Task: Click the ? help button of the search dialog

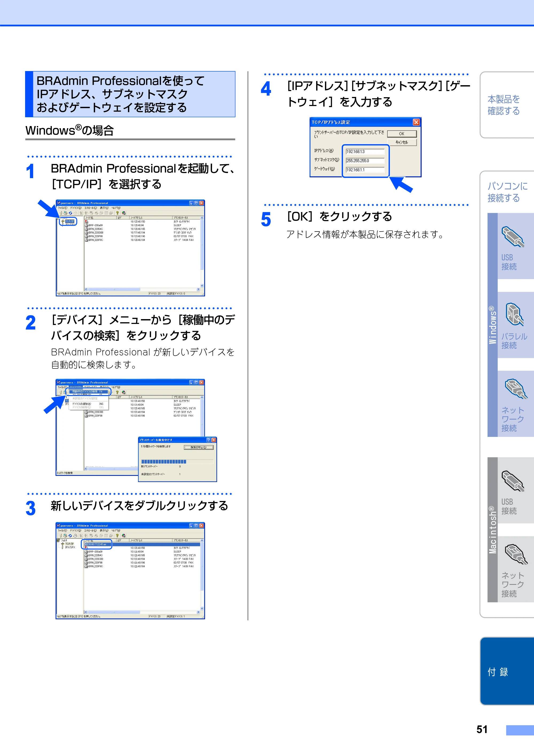Action: point(209,440)
